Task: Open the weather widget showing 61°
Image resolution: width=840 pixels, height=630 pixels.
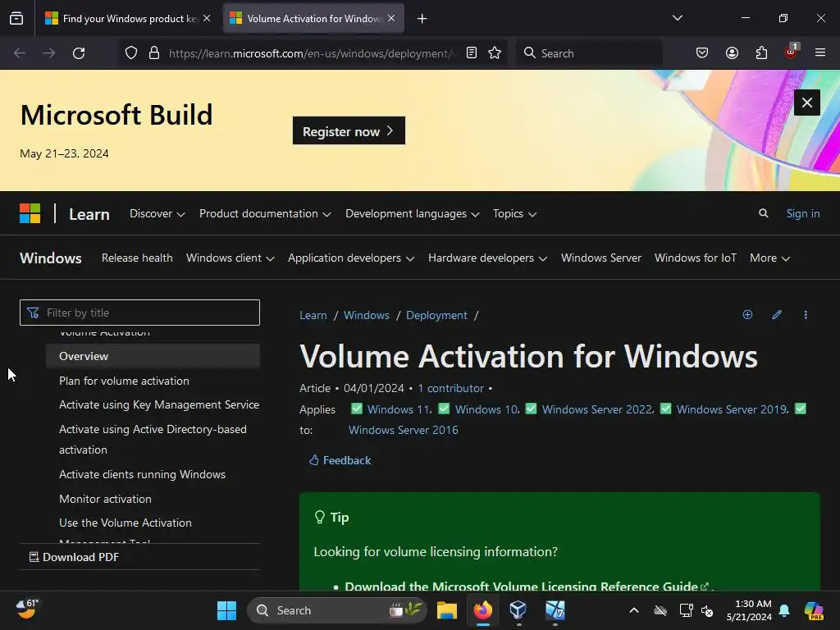Action: (x=27, y=609)
